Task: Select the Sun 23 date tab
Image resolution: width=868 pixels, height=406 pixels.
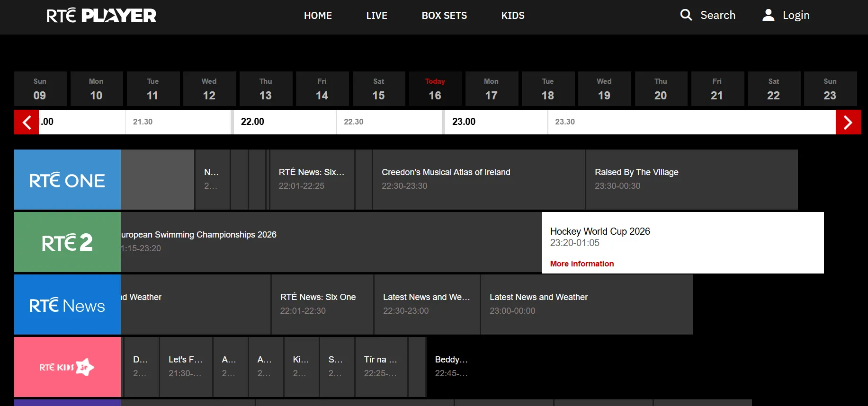Action: (830, 89)
